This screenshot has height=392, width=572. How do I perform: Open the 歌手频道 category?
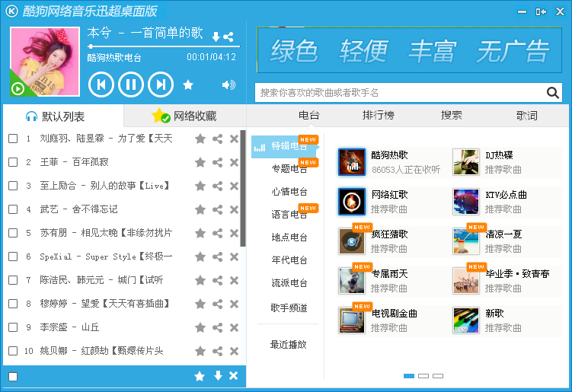pyautogui.click(x=289, y=308)
